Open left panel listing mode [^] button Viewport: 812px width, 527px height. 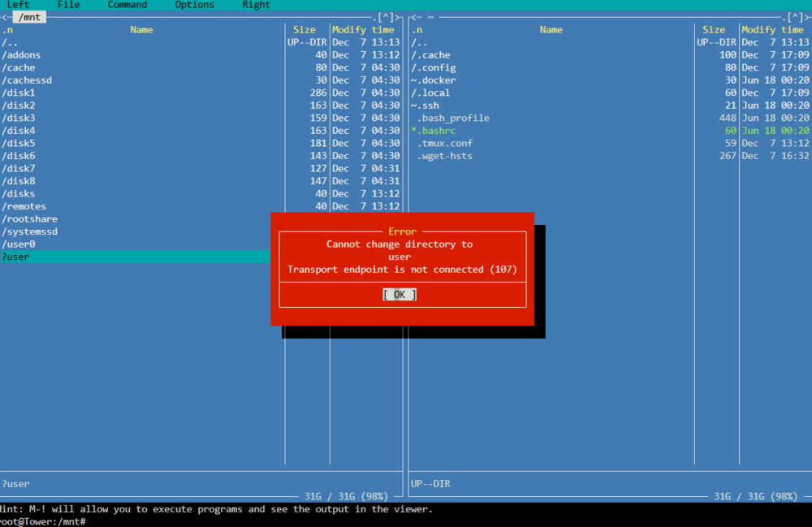[385, 17]
